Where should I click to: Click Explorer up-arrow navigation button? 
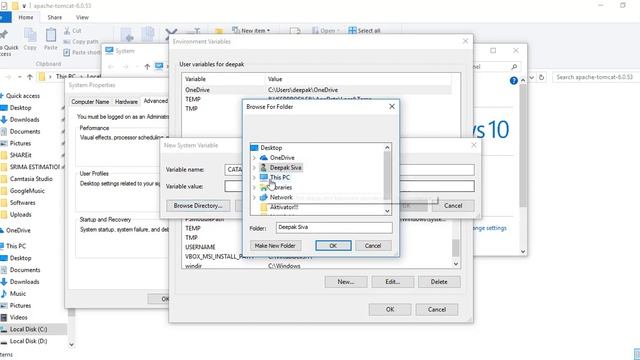click(30, 77)
